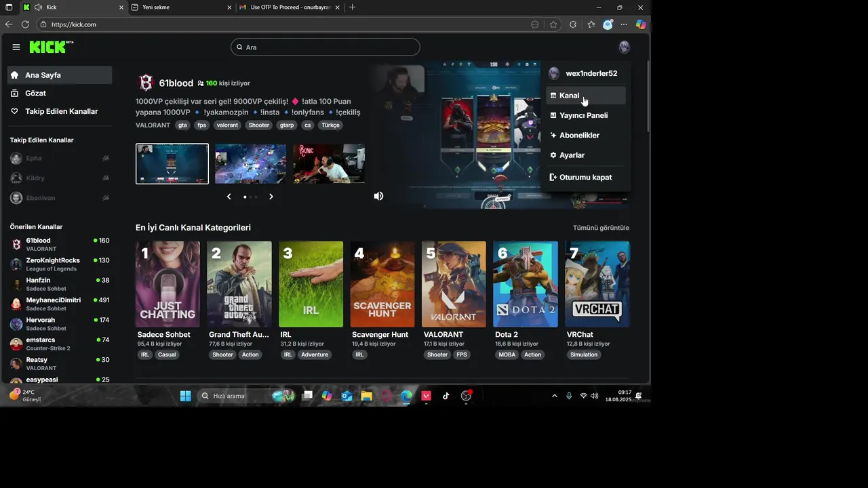Focus the Ara search field
This screenshot has height=488, width=868.
325,47
